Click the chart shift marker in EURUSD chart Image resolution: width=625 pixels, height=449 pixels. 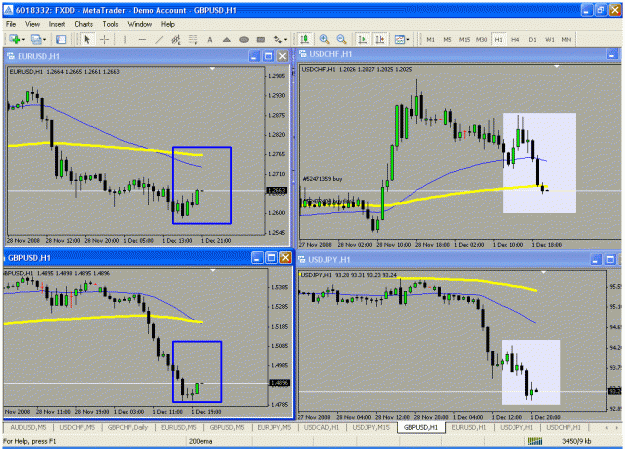coord(212,69)
